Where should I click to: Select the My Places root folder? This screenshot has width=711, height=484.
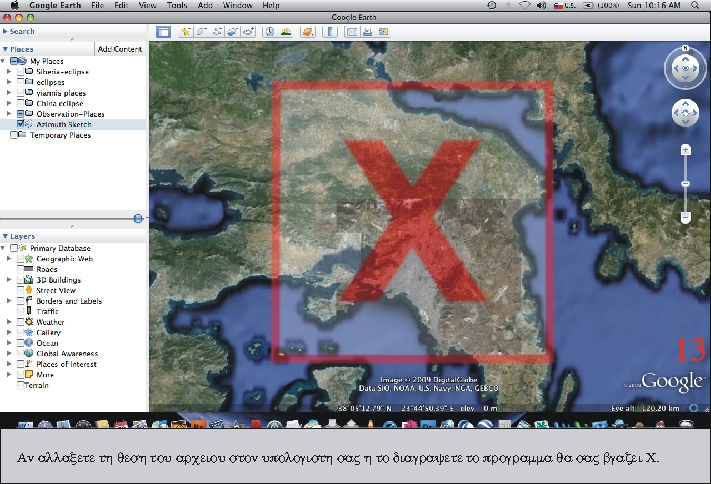tap(46, 61)
